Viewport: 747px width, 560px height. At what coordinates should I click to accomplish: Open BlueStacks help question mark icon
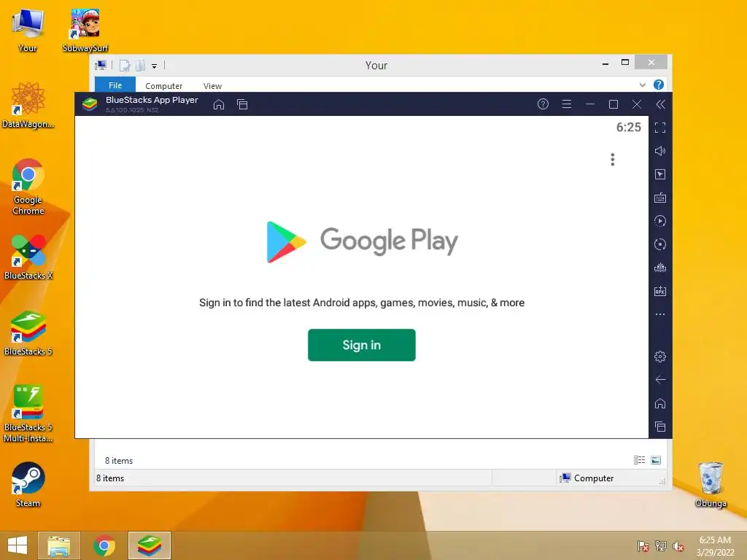pyautogui.click(x=543, y=104)
